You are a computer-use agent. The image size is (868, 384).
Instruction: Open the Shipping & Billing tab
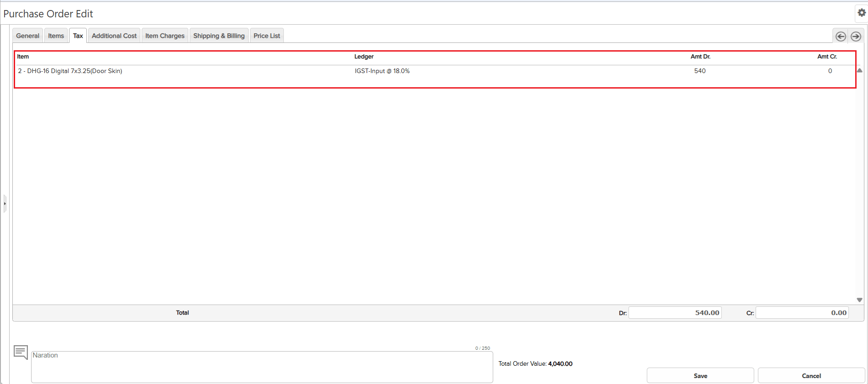(219, 36)
